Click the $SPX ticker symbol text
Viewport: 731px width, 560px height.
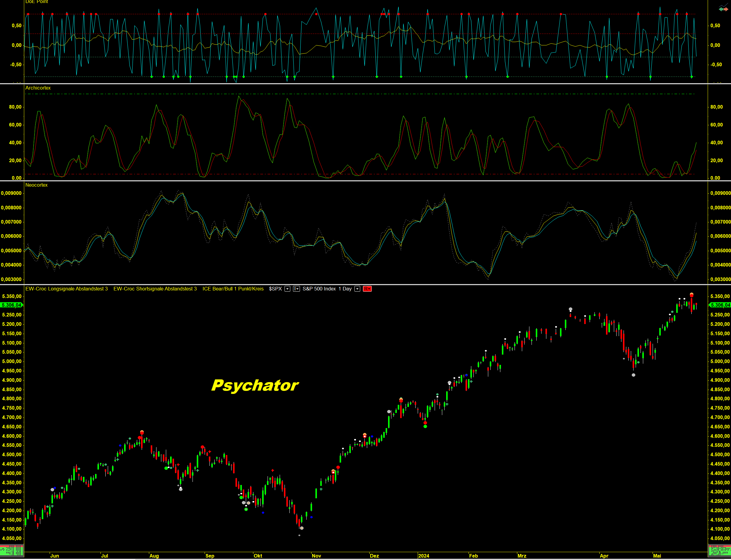pyautogui.click(x=275, y=289)
